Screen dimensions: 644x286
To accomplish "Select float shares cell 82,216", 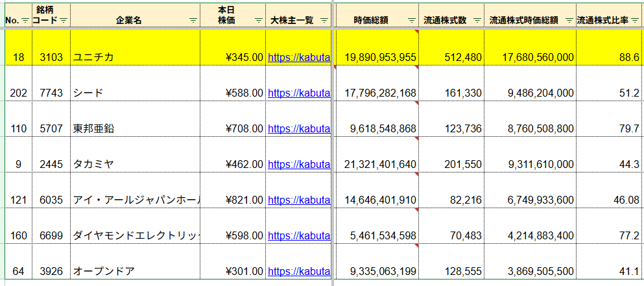I will click(451, 190).
